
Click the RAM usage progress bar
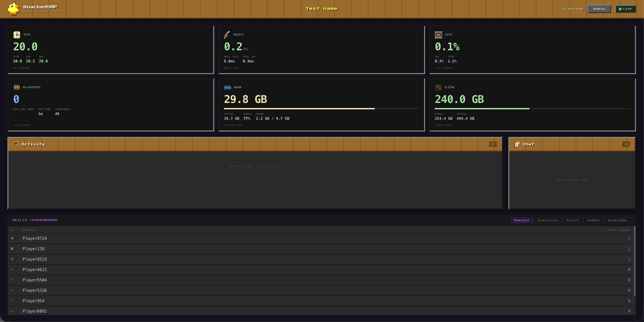coord(321,109)
